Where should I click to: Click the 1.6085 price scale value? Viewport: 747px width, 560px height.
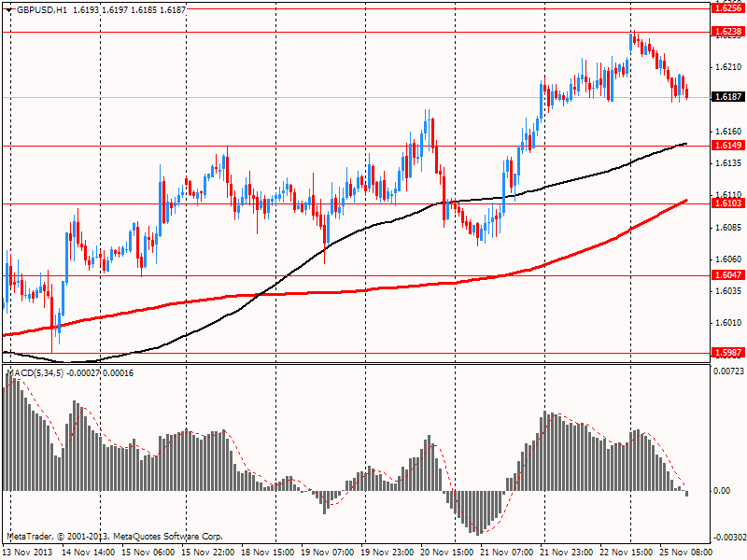pos(729,228)
